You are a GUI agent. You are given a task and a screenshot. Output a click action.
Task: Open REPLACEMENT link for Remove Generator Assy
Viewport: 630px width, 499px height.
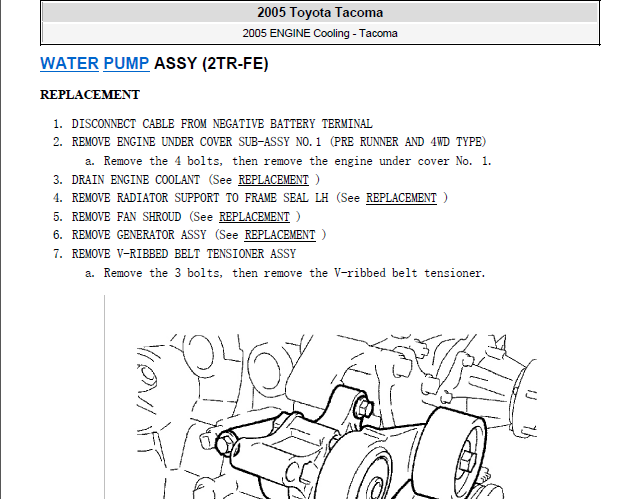280,235
